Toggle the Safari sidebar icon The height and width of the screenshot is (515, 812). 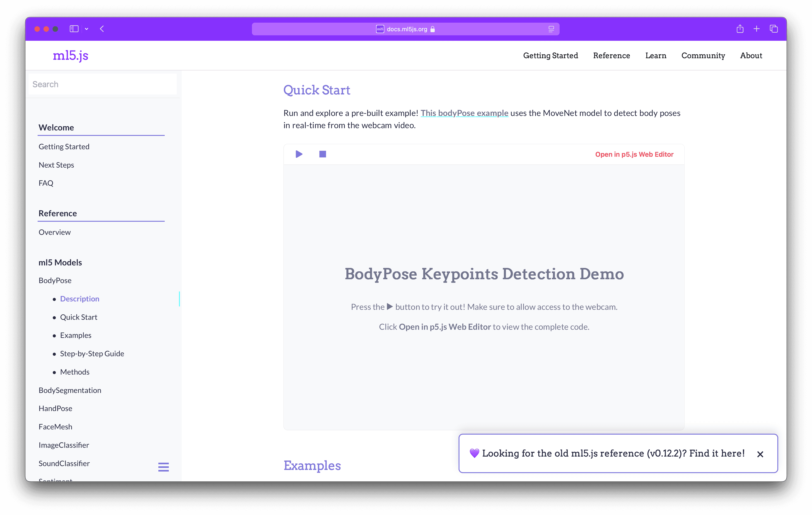[74, 29]
